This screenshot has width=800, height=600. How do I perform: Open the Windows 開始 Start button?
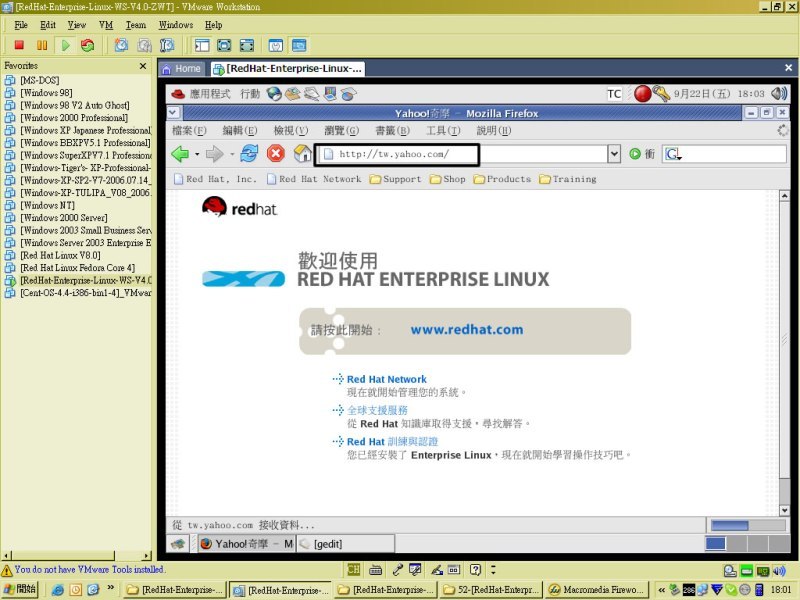click(19, 589)
